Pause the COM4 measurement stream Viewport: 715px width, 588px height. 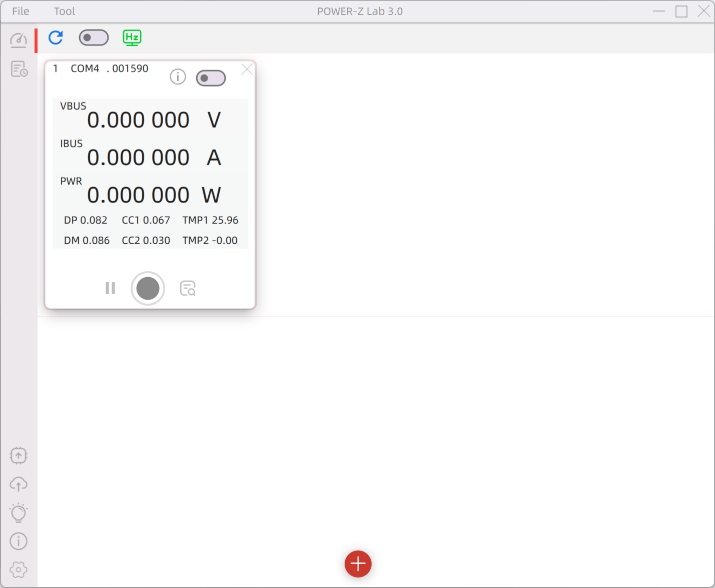click(110, 288)
